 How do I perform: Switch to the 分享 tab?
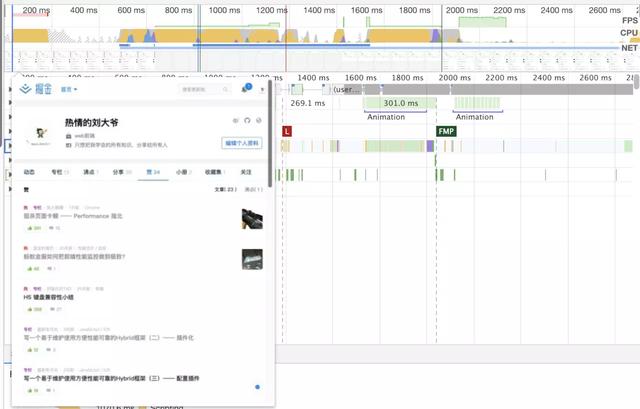pyautogui.click(x=122, y=172)
